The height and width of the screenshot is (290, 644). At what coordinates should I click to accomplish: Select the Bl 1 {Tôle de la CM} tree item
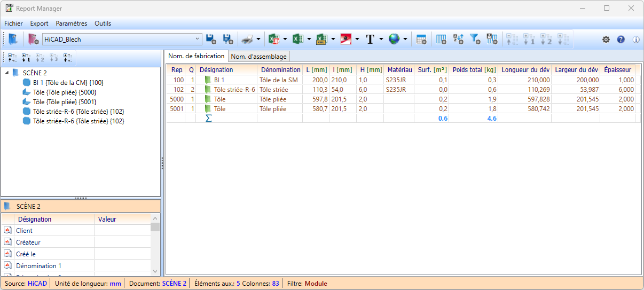(68, 83)
